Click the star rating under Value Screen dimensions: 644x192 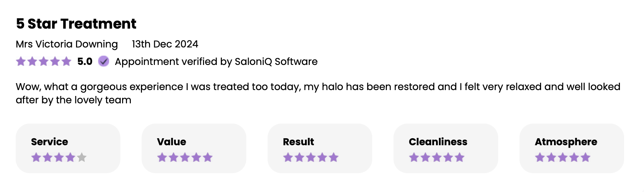tap(185, 157)
